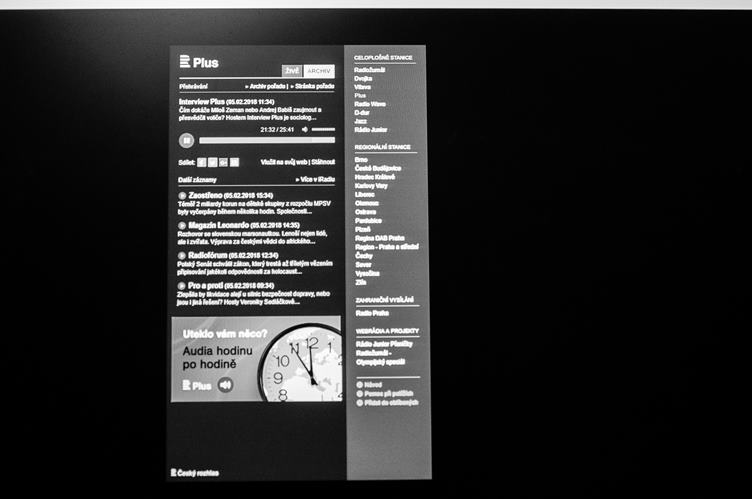Mute audio via the speaker icon
The image size is (752, 499).
point(305,130)
